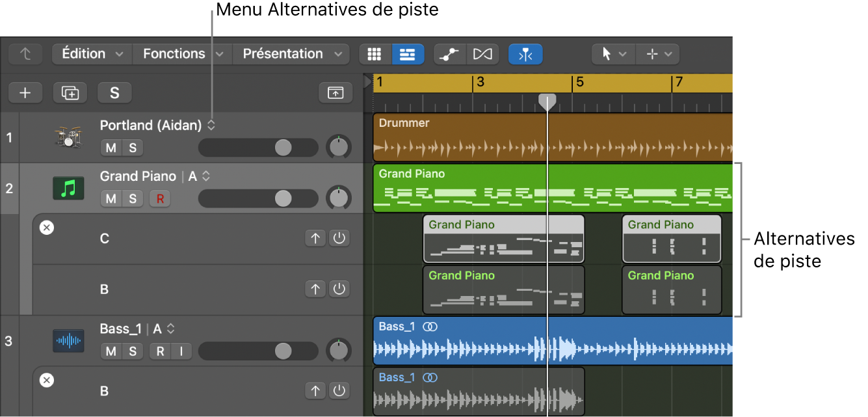Click the Bass_1 volume slider
Viewport: 868px width, 417px height.
pos(258,351)
